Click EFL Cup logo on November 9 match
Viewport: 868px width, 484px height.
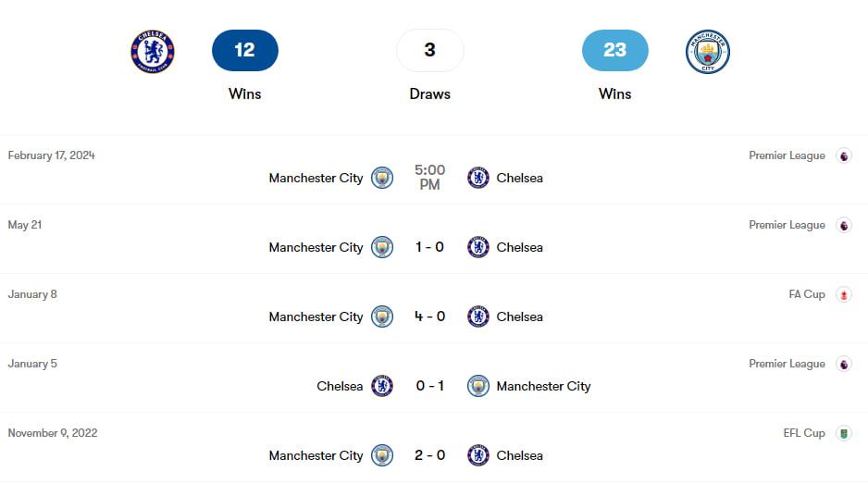[x=843, y=433]
